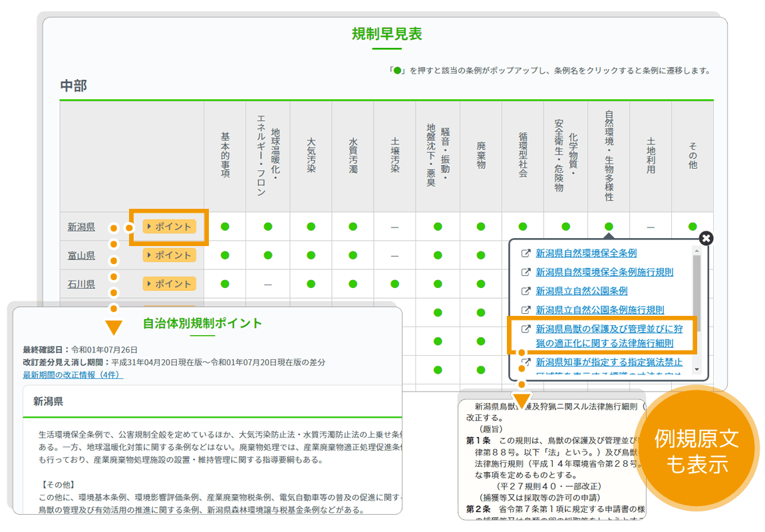This screenshot has width=765, height=532.
Task: Close the ordinance popup with the X icon
Action: point(706,238)
